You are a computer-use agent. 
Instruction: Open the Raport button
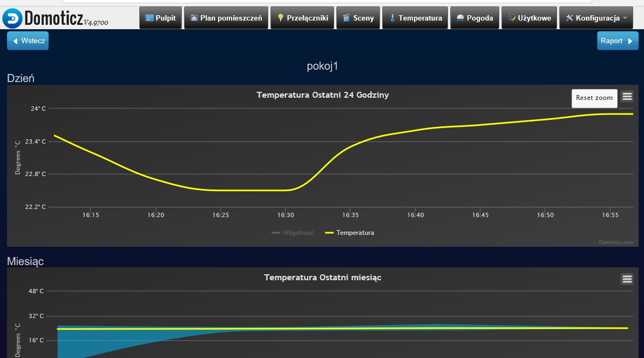[x=618, y=40]
